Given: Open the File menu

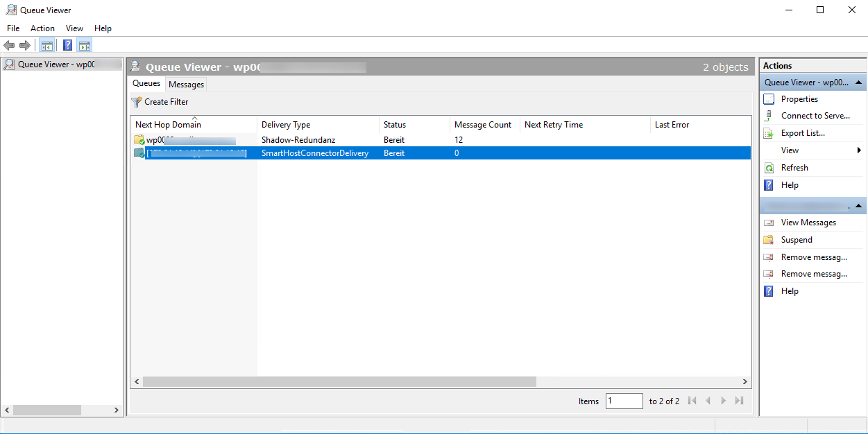Looking at the screenshot, I should click(x=13, y=28).
